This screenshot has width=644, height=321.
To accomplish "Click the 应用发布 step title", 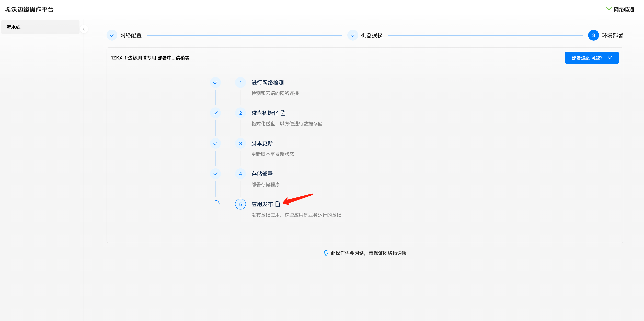I will pyautogui.click(x=262, y=204).
